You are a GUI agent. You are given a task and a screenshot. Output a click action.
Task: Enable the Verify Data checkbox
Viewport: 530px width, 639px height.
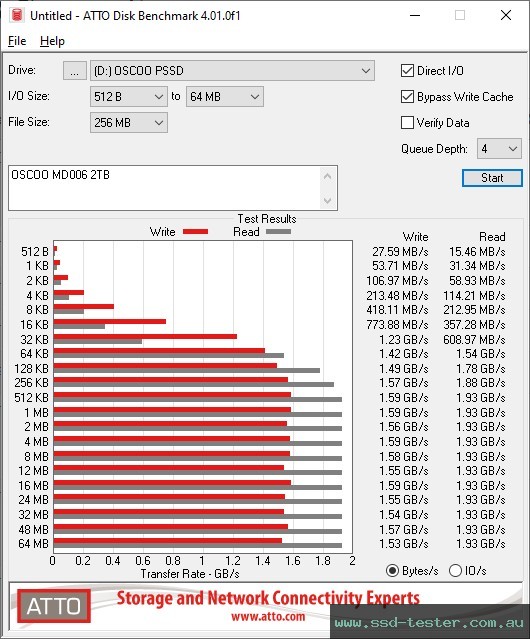point(407,123)
